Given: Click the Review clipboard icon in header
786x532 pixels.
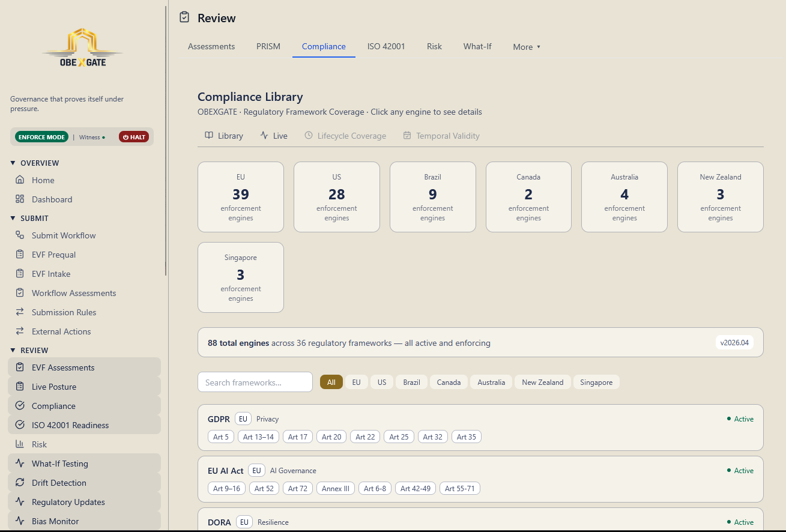Looking at the screenshot, I should [184, 17].
